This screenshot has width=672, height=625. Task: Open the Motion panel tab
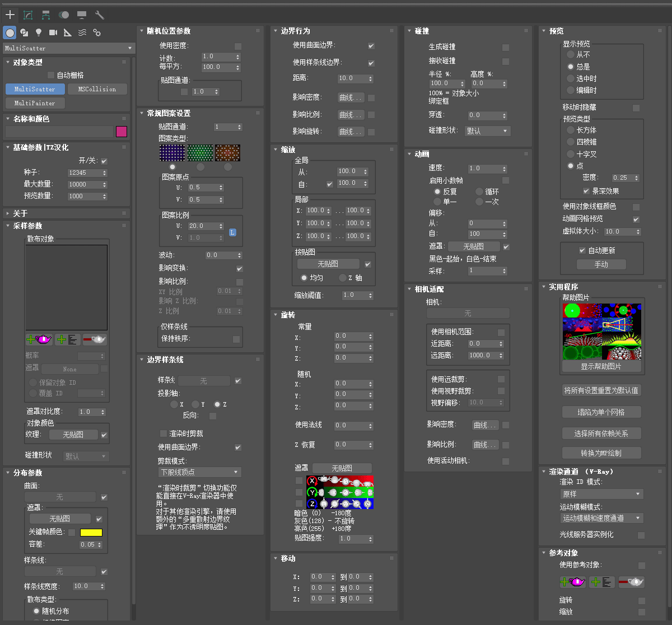pyautogui.click(x=64, y=15)
